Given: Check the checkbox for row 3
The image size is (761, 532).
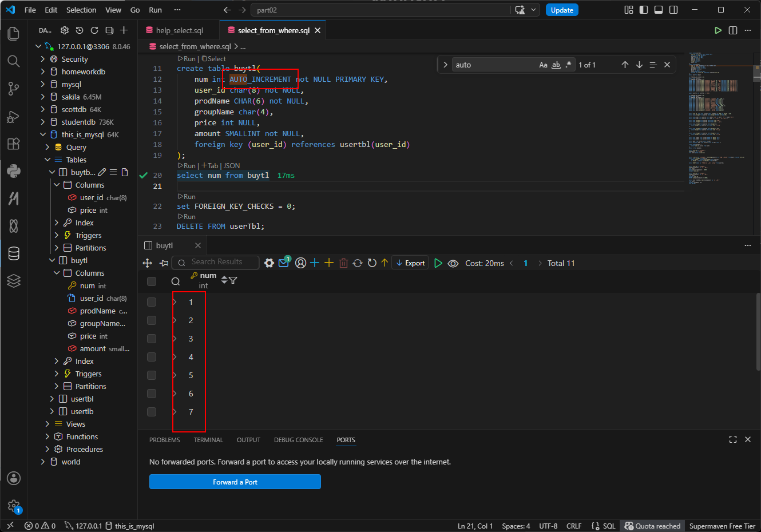Looking at the screenshot, I should point(152,339).
